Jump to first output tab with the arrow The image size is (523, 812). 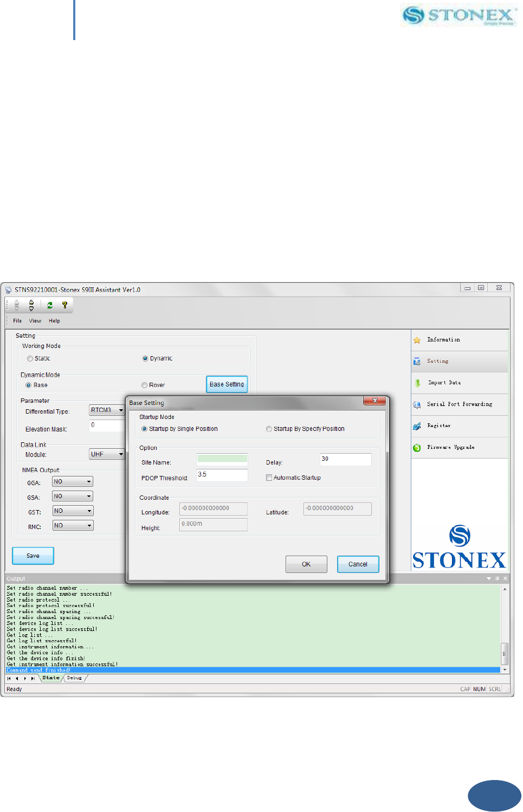(9, 678)
